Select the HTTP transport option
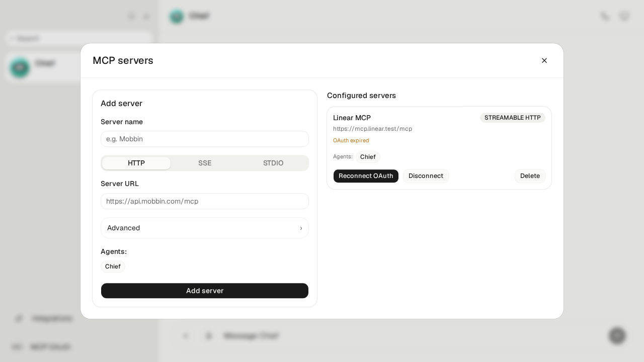 tap(136, 163)
